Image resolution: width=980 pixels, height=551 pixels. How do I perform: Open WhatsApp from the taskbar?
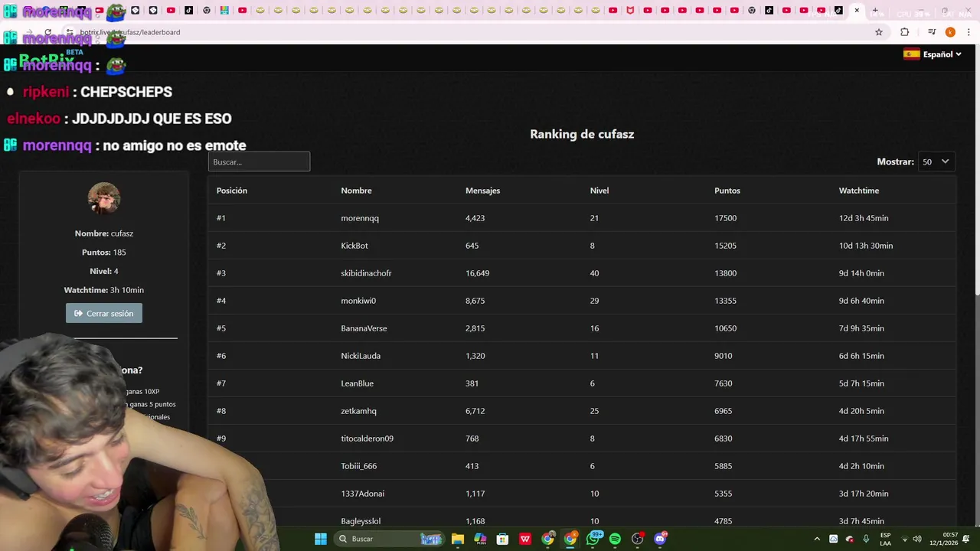coord(593,539)
